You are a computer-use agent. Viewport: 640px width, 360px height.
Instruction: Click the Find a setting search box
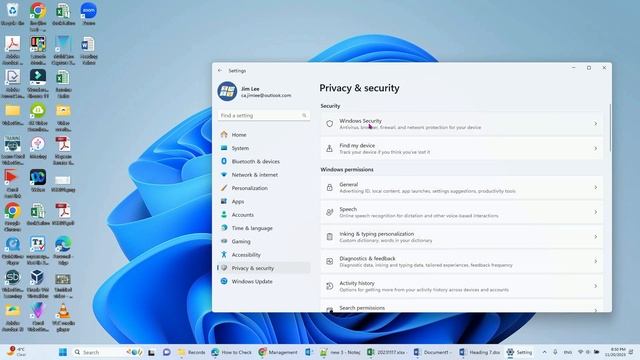(x=264, y=116)
